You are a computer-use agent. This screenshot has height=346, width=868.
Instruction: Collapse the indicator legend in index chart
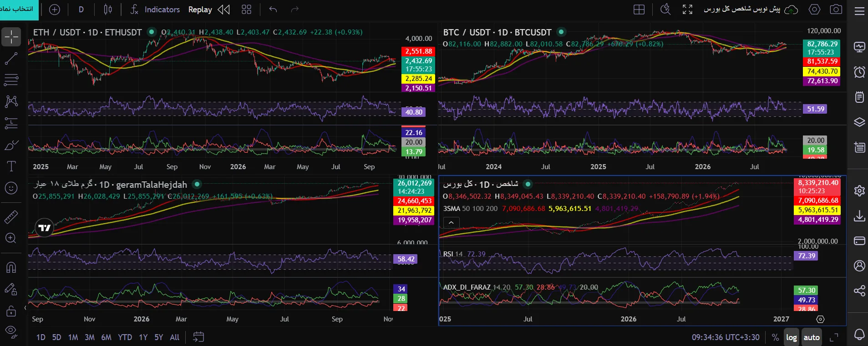click(x=451, y=222)
